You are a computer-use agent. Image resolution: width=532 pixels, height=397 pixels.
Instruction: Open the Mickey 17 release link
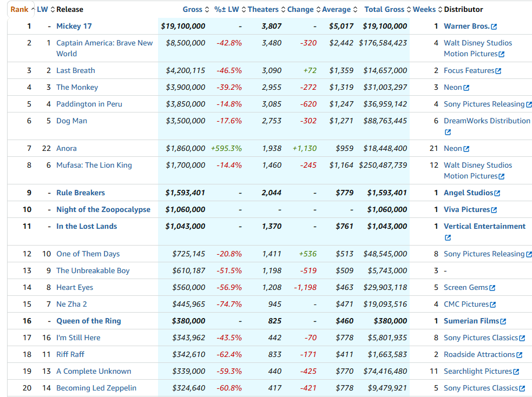click(74, 26)
